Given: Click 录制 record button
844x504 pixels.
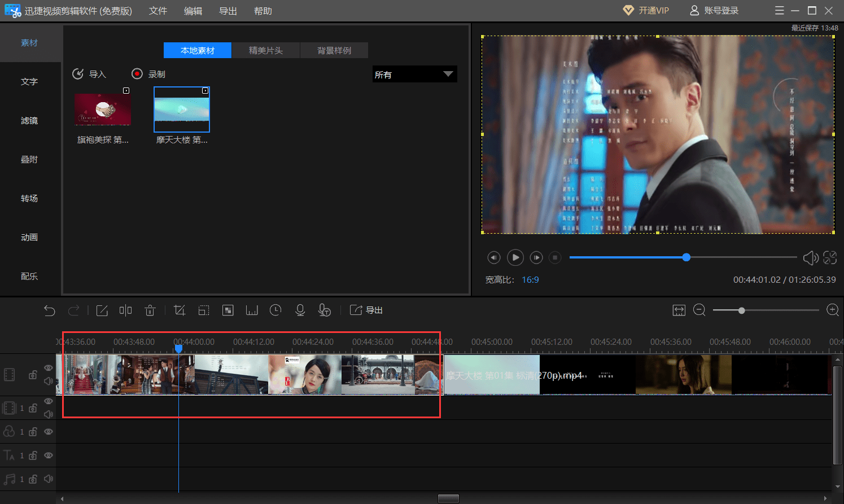Looking at the screenshot, I should coord(148,74).
